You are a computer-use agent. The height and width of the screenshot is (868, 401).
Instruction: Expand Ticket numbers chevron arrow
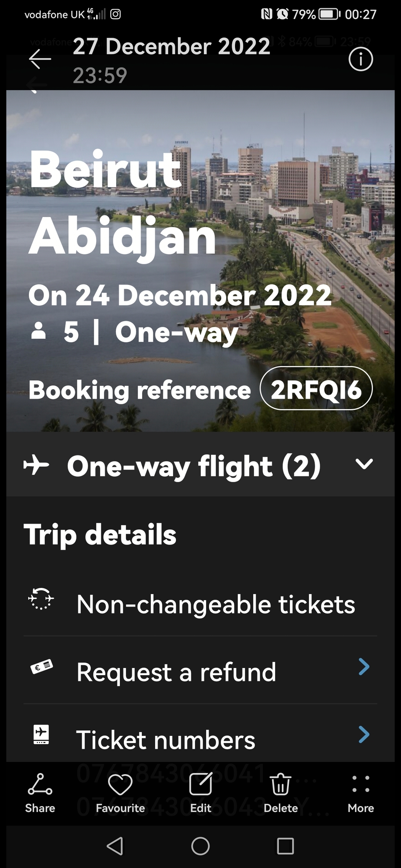364,735
